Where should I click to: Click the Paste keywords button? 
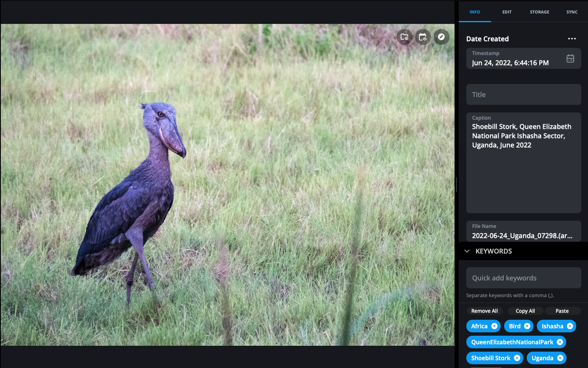562,311
